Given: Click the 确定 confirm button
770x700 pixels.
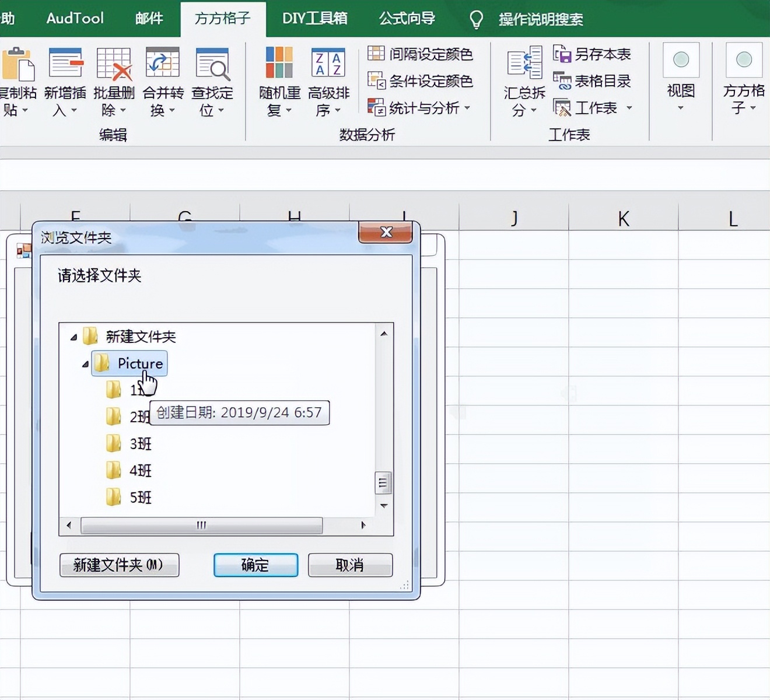Looking at the screenshot, I should [255, 565].
